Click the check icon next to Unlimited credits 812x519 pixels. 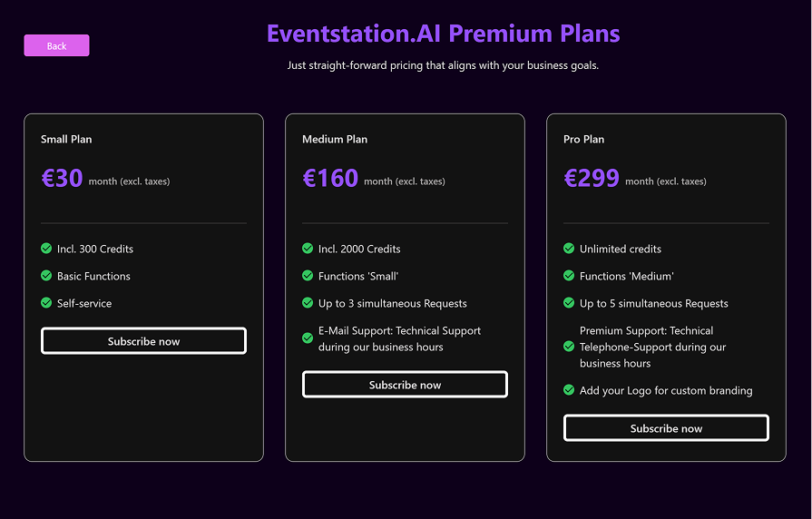(569, 249)
